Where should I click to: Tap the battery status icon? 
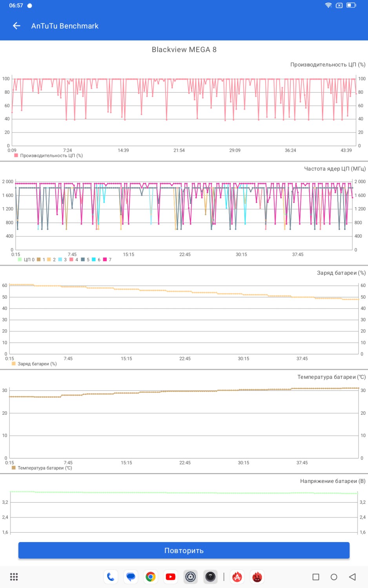click(351, 5)
